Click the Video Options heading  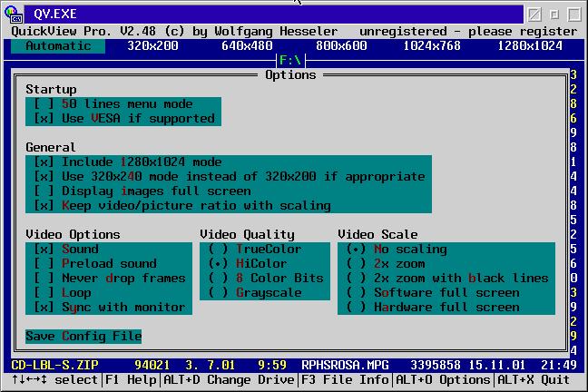click(73, 234)
